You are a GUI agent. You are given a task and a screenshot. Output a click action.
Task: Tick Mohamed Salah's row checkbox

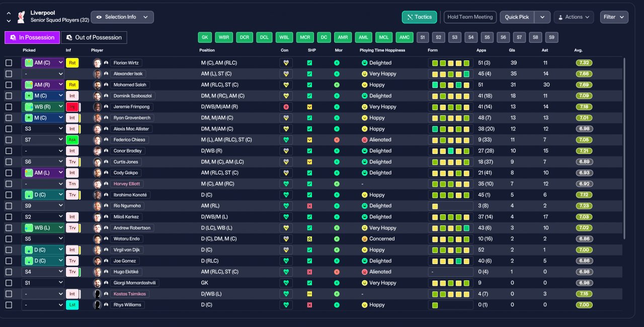(9, 85)
